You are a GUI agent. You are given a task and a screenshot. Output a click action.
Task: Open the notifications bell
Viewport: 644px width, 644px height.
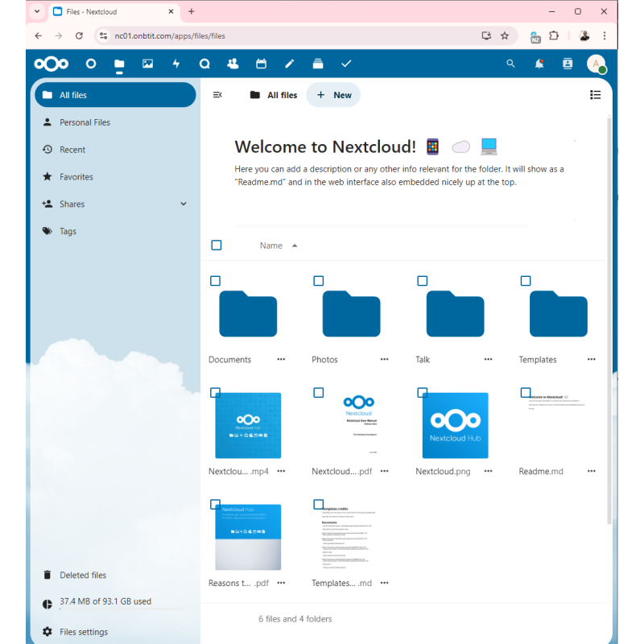pyautogui.click(x=539, y=64)
